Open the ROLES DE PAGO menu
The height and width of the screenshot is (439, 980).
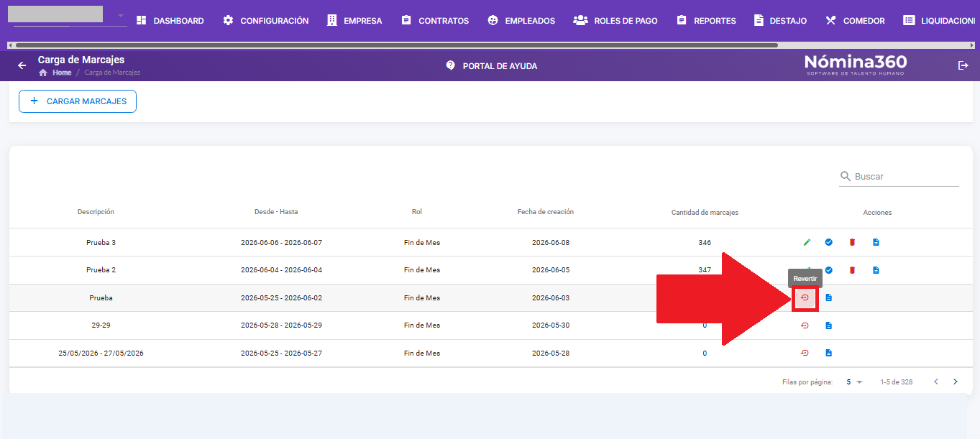tap(615, 21)
